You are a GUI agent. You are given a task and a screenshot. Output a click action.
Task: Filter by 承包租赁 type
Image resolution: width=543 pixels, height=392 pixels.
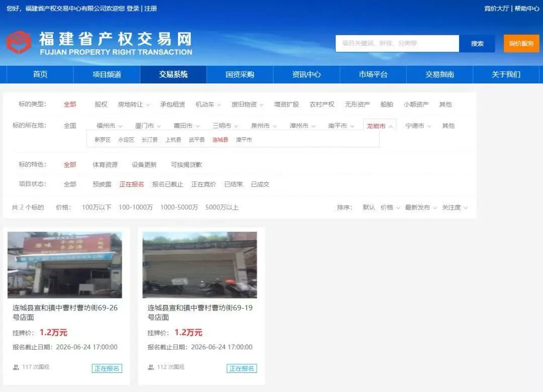pos(172,104)
